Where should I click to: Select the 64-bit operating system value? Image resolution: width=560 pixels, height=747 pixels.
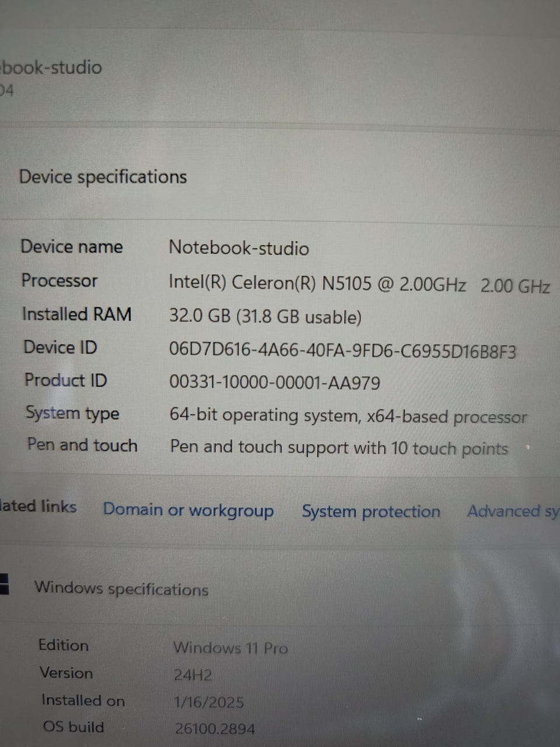(x=348, y=416)
